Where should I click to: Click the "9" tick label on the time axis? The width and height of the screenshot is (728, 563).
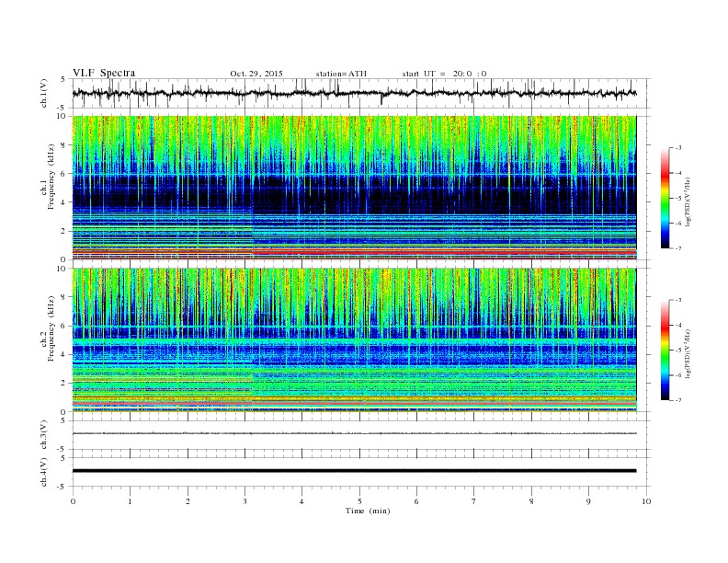pos(588,501)
